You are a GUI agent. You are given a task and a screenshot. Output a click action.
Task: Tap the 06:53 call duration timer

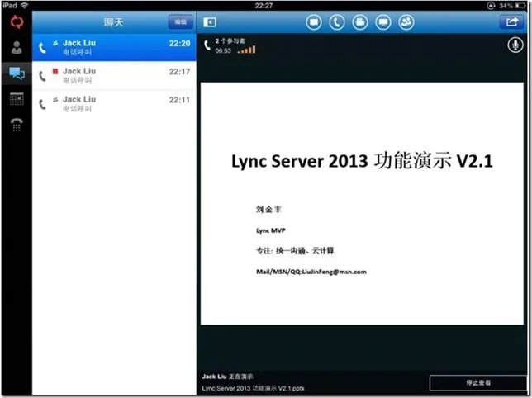223,51
